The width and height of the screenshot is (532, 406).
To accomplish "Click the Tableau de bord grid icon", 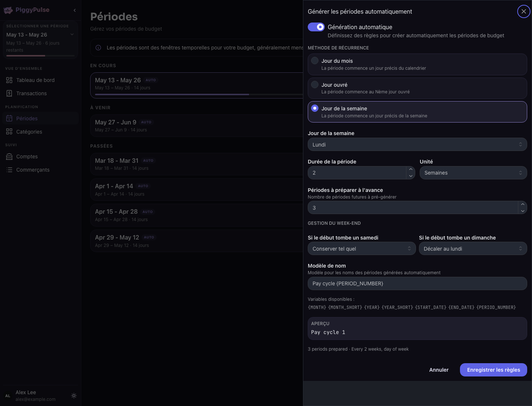I will click(9, 80).
